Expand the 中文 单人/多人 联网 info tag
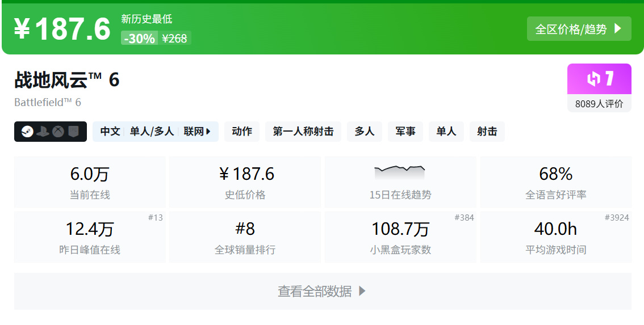Screen dimensions: 644x325 pyautogui.click(x=156, y=132)
